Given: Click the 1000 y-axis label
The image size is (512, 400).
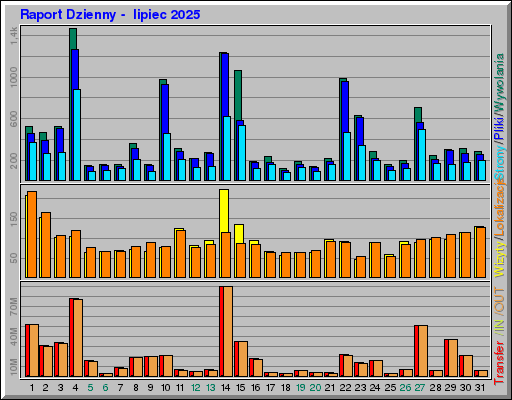Looking at the screenshot, I should 14,77.
